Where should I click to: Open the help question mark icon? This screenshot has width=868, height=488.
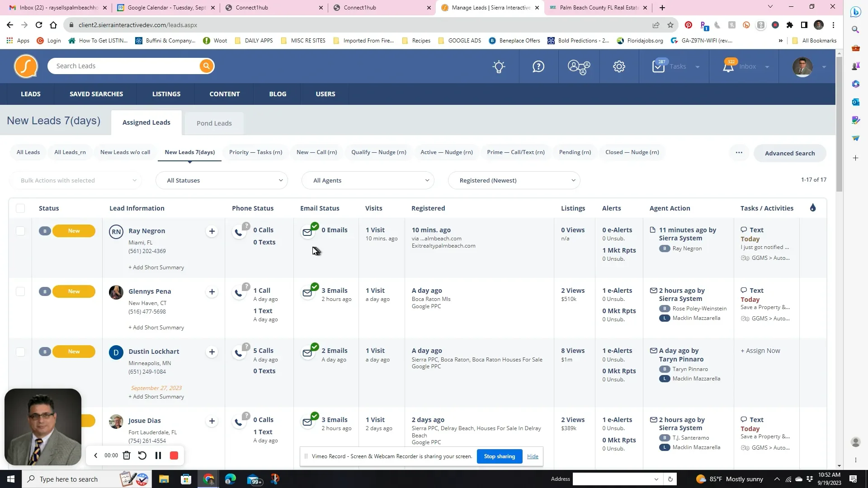coord(538,66)
